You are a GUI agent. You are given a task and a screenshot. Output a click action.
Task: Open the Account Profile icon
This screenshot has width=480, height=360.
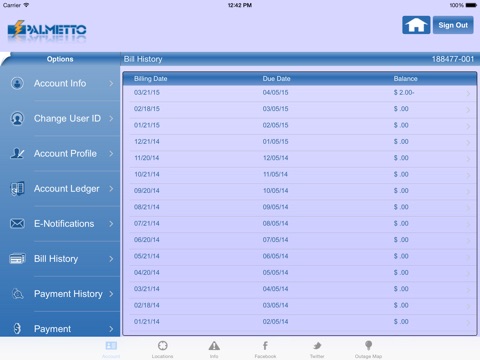[17, 153]
